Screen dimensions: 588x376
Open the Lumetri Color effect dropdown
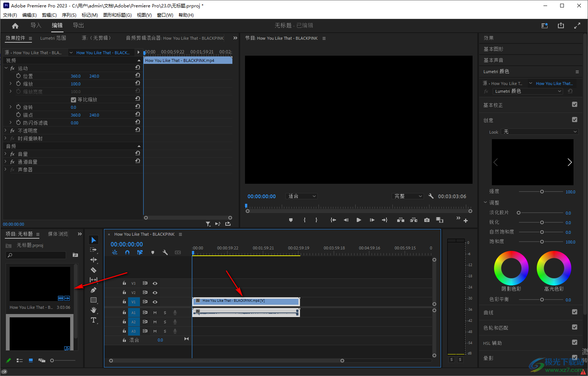click(x=528, y=91)
